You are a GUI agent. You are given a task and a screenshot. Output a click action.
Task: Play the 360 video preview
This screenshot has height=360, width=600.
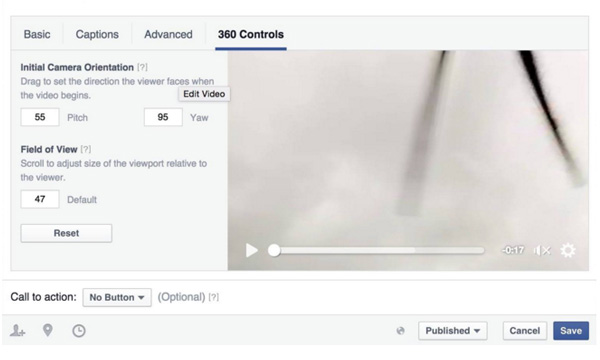[x=251, y=251]
